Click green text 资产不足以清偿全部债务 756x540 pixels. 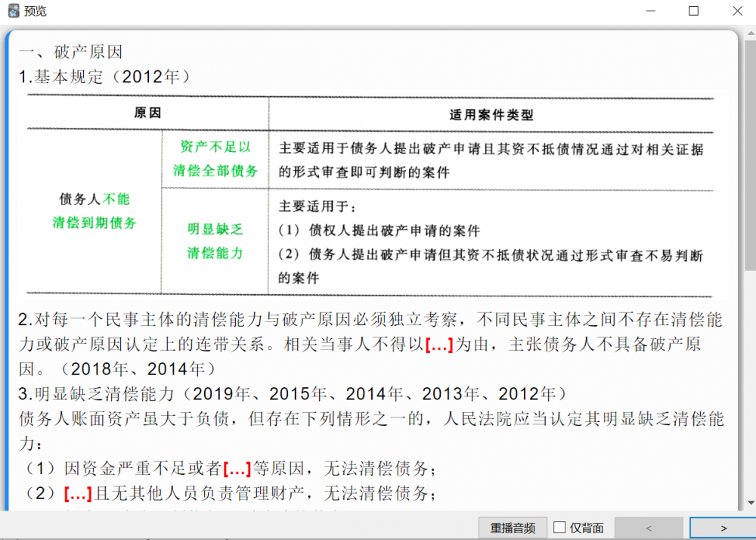coord(215,159)
